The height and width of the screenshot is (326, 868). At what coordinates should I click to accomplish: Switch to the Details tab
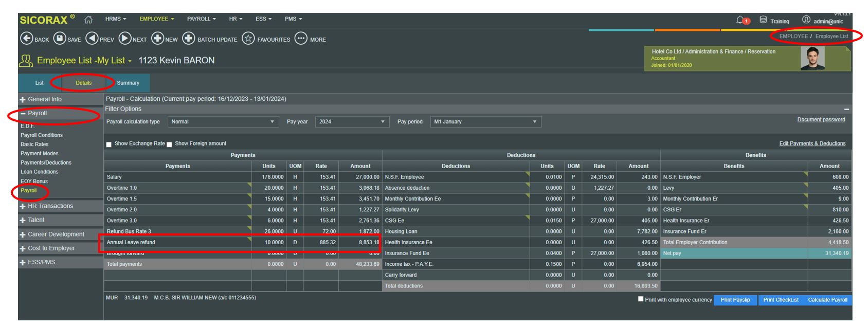click(x=84, y=83)
